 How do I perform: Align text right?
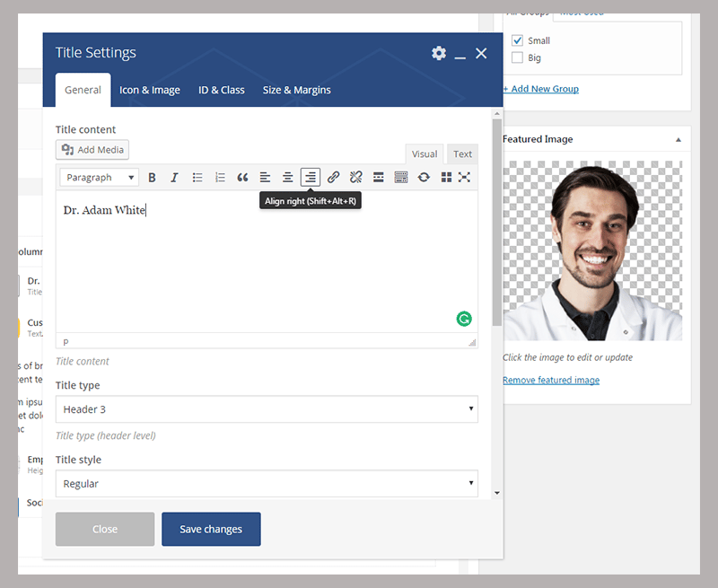[310, 177]
